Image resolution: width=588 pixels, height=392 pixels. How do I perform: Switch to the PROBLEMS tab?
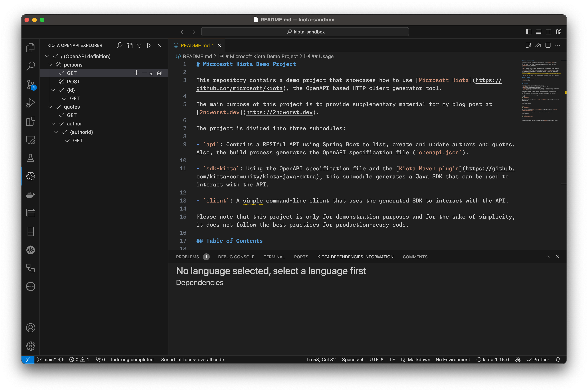187,257
